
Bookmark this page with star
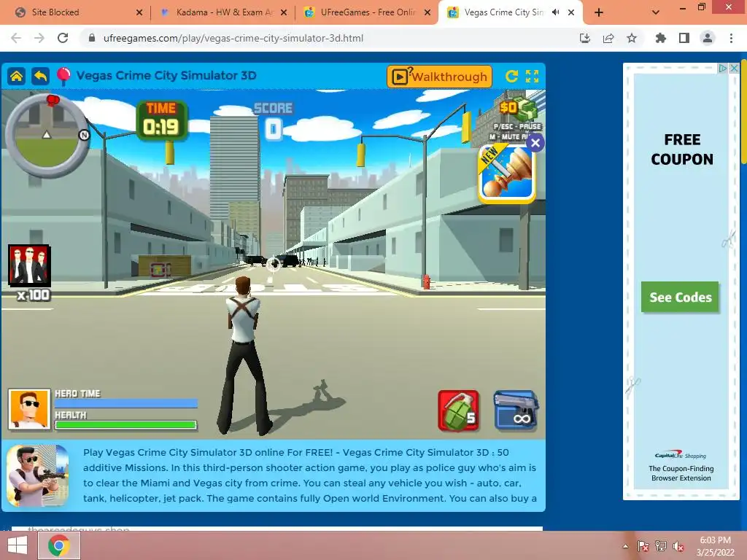[x=631, y=38]
